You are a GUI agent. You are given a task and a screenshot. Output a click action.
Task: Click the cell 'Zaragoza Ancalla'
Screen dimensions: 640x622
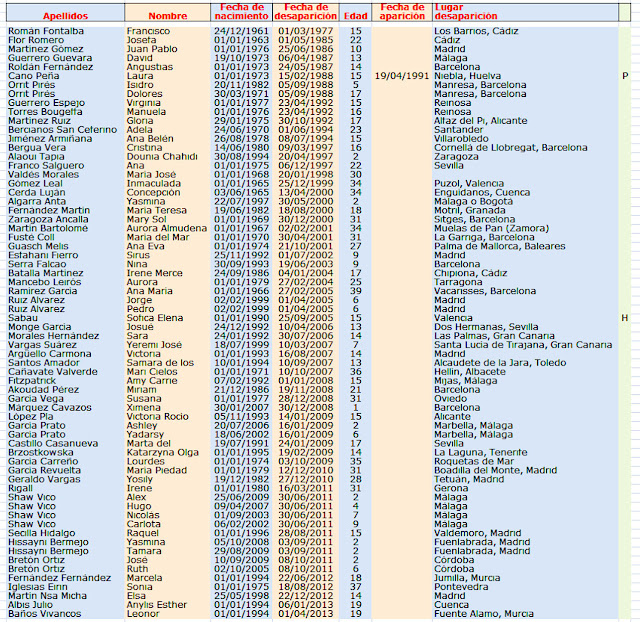48,220
